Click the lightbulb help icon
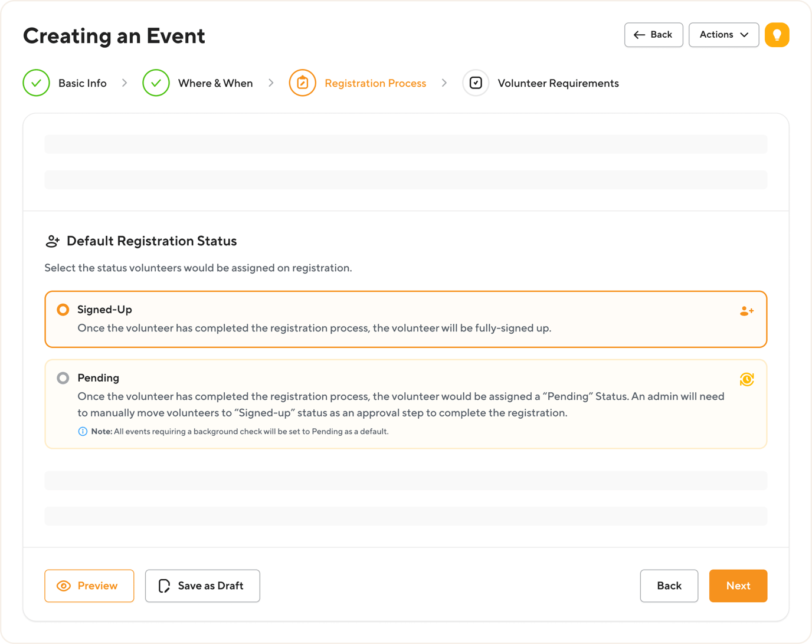The image size is (812, 644). [x=777, y=35]
